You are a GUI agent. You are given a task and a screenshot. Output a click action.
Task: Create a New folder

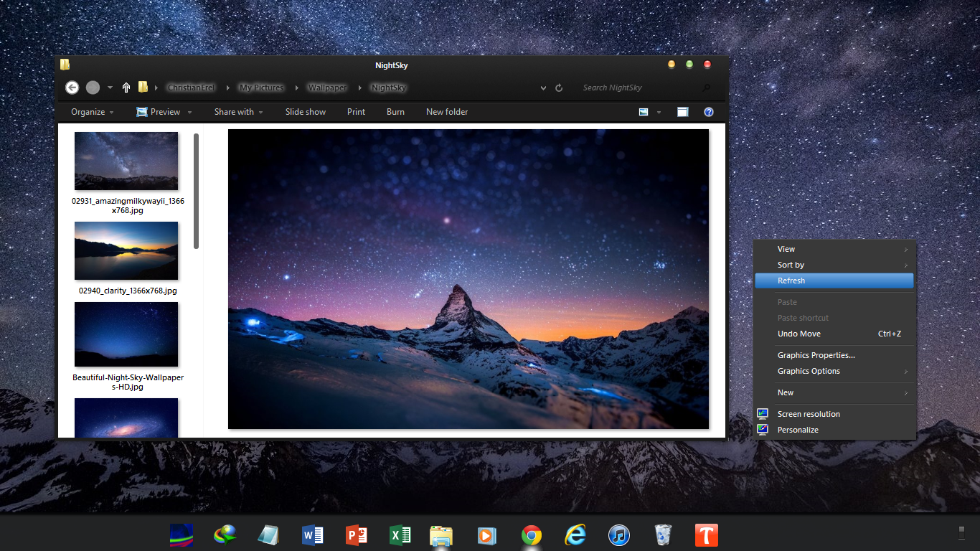(x=446, y=112)
